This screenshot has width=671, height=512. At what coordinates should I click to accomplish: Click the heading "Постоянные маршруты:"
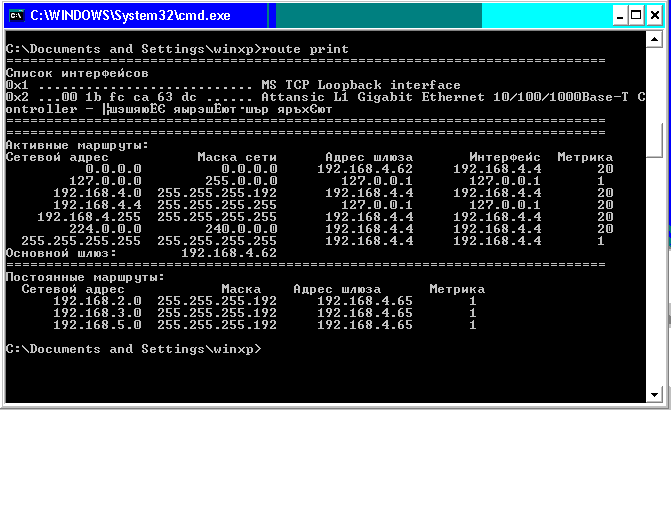[x=85, y=277]
